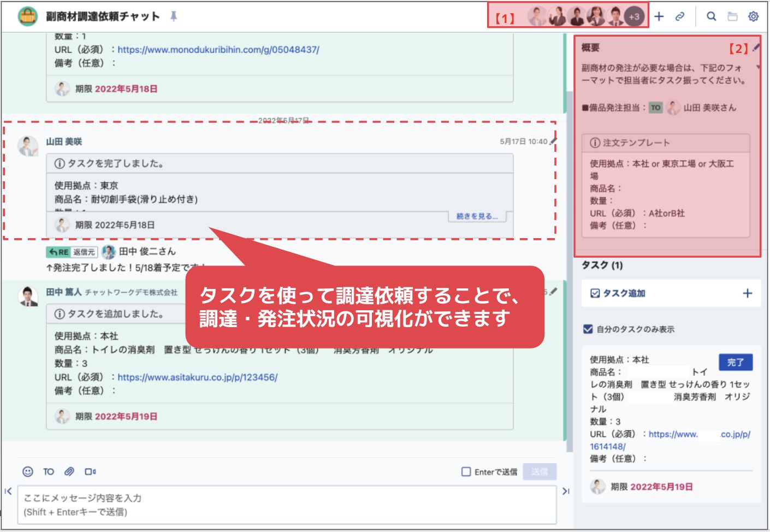The width and height of the screenshot is (770, 532).
Task: Click 山田 美咲 avatar in overview panel
Action: point(674,108)
